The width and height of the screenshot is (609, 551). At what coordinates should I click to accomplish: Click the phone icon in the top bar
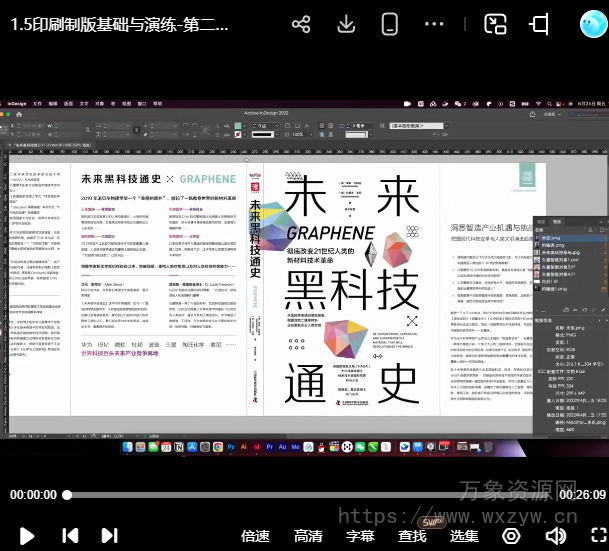pos(390,24)
